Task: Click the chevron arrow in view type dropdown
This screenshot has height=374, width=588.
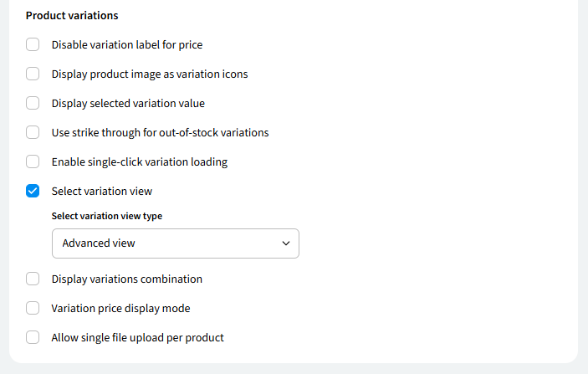Action: point(286,243)
